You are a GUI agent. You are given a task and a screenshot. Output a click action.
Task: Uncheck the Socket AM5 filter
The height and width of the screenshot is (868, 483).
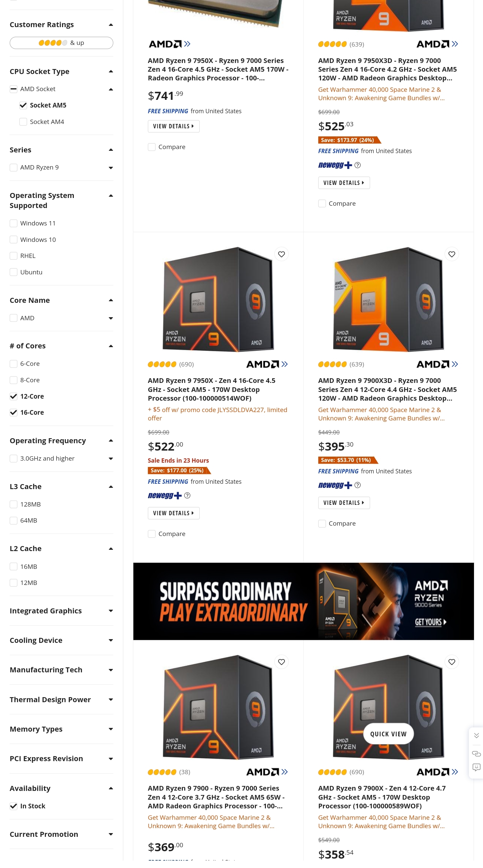click(23, 105)
